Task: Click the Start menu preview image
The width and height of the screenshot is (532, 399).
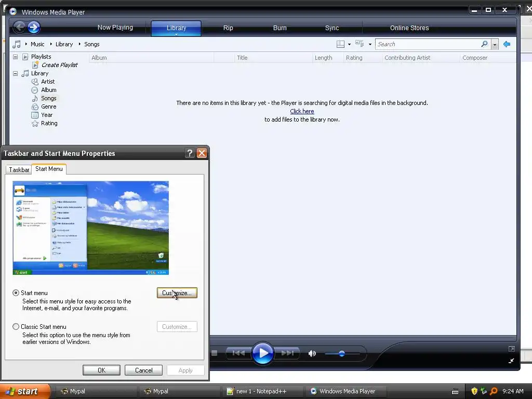Action: click(90, 228)
